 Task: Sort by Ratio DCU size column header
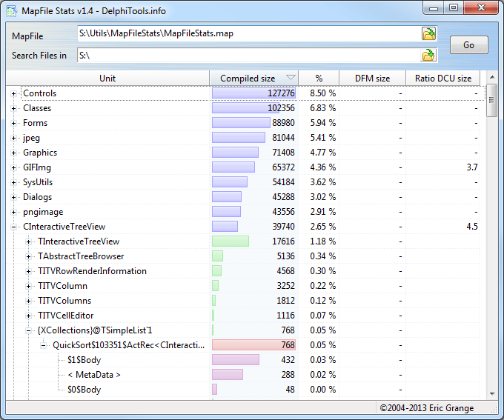point(443,78)
